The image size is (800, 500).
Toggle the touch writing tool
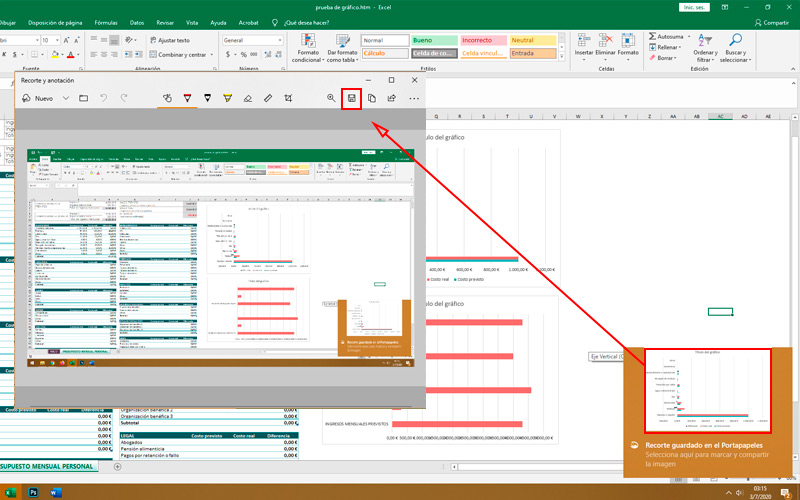[x=167, y=98]
